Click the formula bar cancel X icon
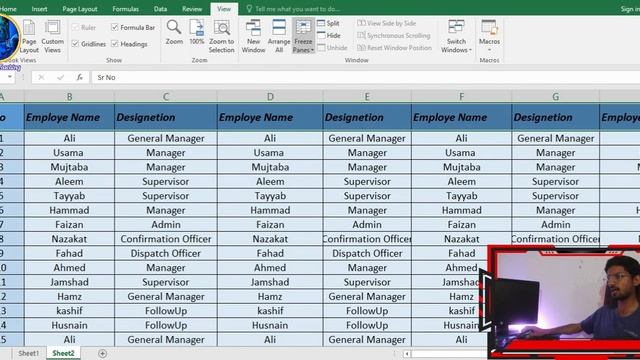The image size is (640, 360). pos(41,77)
